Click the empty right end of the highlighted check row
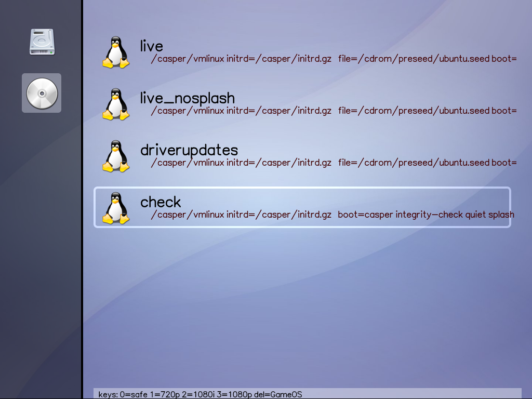The height and width of the screenshot is (399, 532). click(x=499, y=200)
